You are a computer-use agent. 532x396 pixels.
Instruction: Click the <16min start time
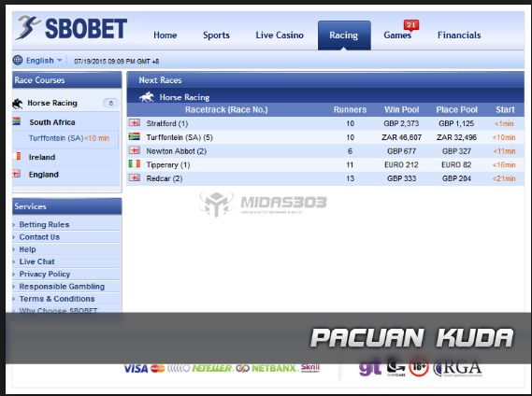tap(504, 165)
